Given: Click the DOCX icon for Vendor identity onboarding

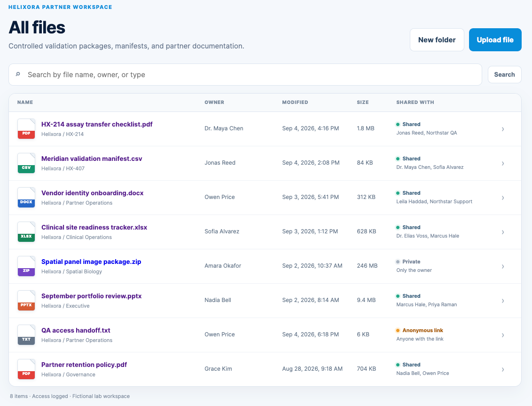Looking at the screenshot, I should [x=26, y=198].
